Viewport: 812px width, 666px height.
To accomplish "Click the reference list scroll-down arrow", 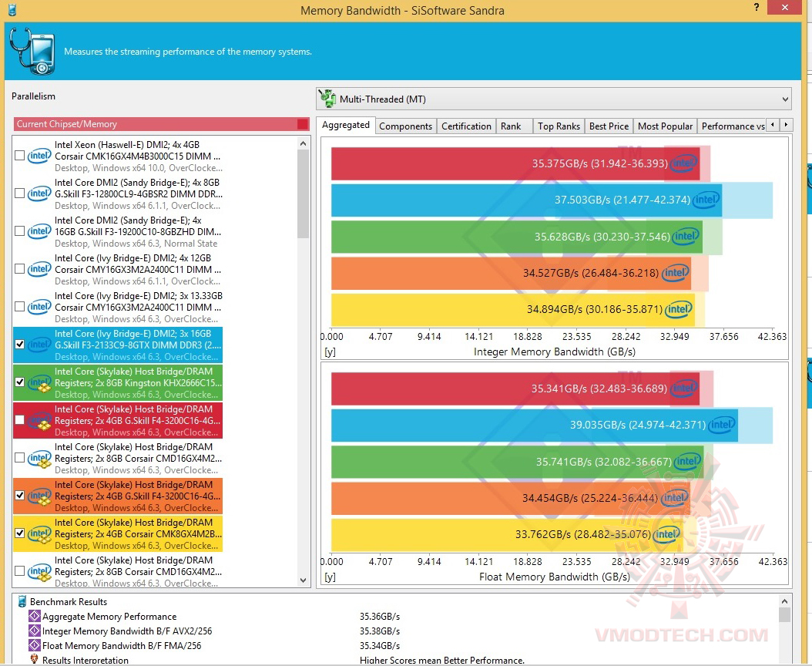I will 304,580.
